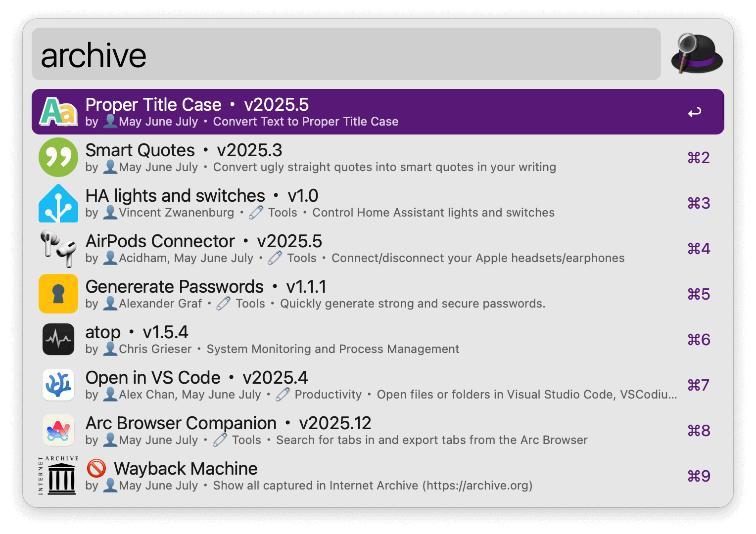This screenshot has height=534, width=756.
Task: Click the blue Home Assistant house icon
Action: [x=58, y=203]
